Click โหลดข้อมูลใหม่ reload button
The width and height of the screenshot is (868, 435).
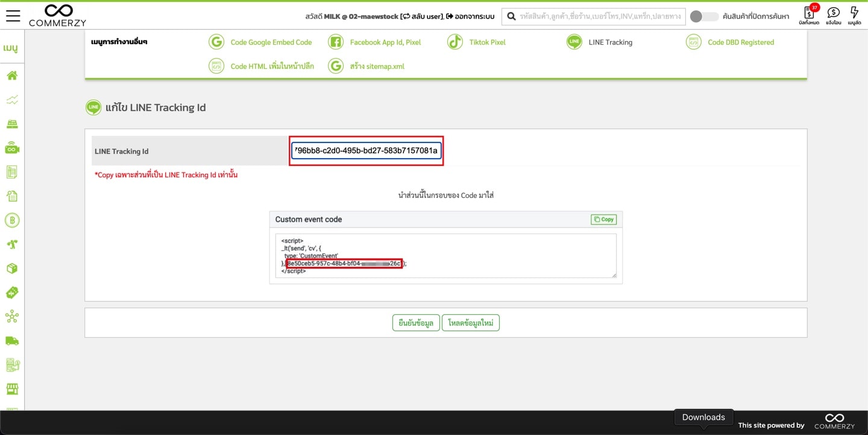click(x=471, y=323)
